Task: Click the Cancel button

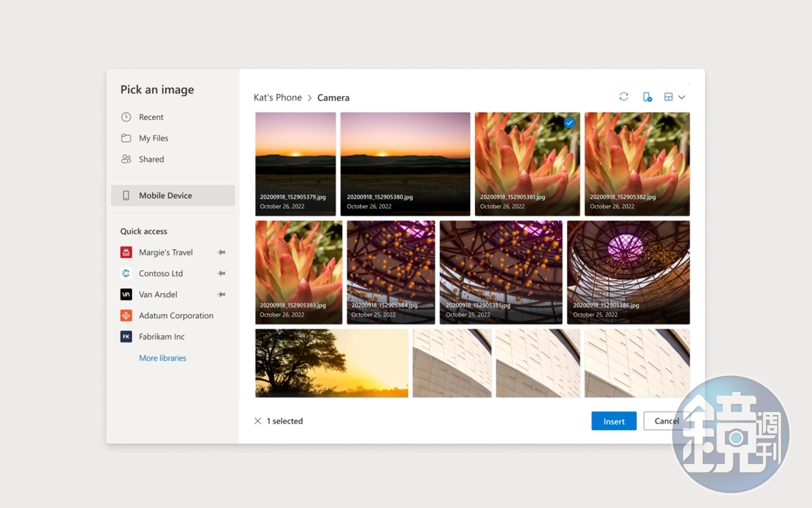Action: [665, 421]
